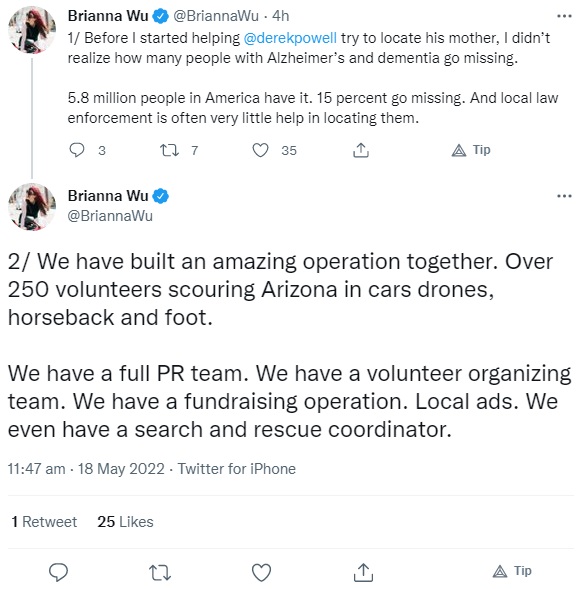
Task: Open the @BriannaWu handle under second tweet name
Action: [110, 216]
